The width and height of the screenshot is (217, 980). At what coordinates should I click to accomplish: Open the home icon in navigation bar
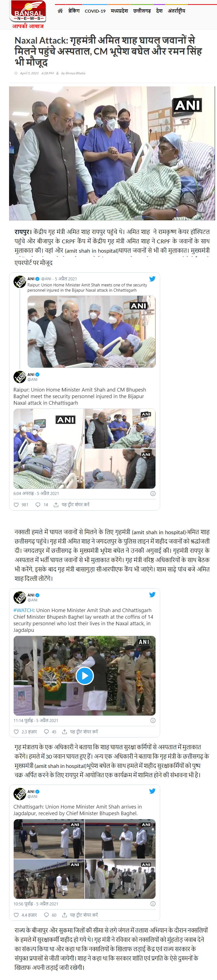(60, 11)
